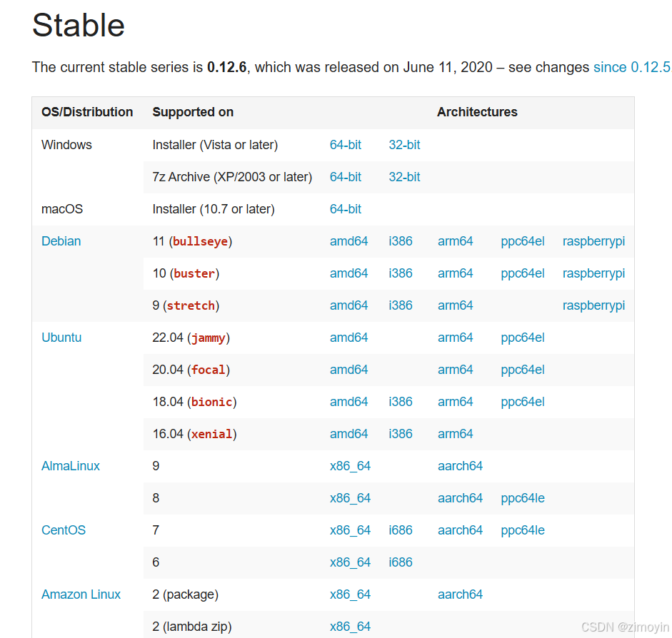Download Ubuntu 16.04 xenial amd64
The height and width of the screenshot is (638, 672).
click(x=348, y=434)
